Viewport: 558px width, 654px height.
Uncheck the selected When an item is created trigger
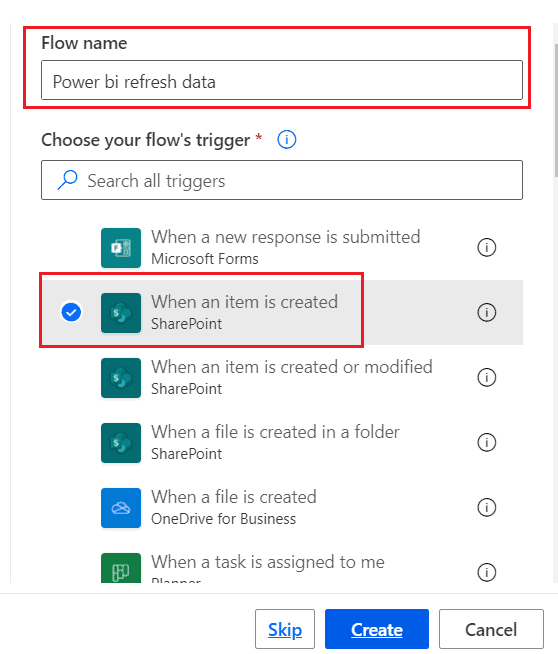(71, 312)
